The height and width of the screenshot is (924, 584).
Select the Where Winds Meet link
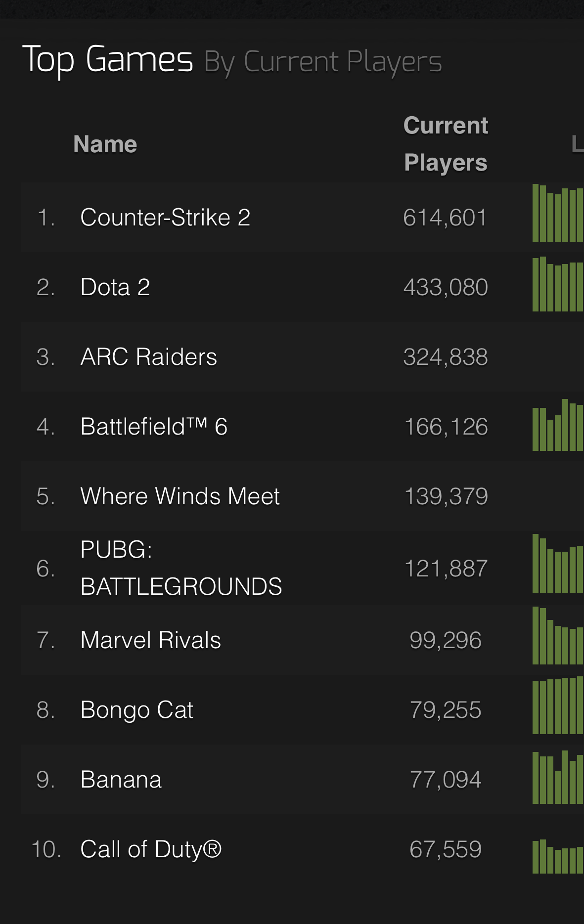pyautogui.click(x=180, y=496)
